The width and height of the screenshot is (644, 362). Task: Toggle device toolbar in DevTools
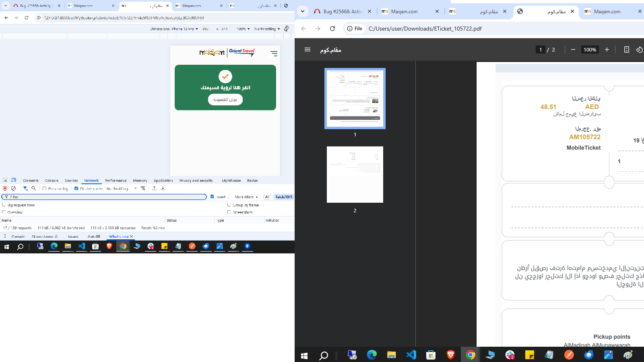tap(14, 180)
